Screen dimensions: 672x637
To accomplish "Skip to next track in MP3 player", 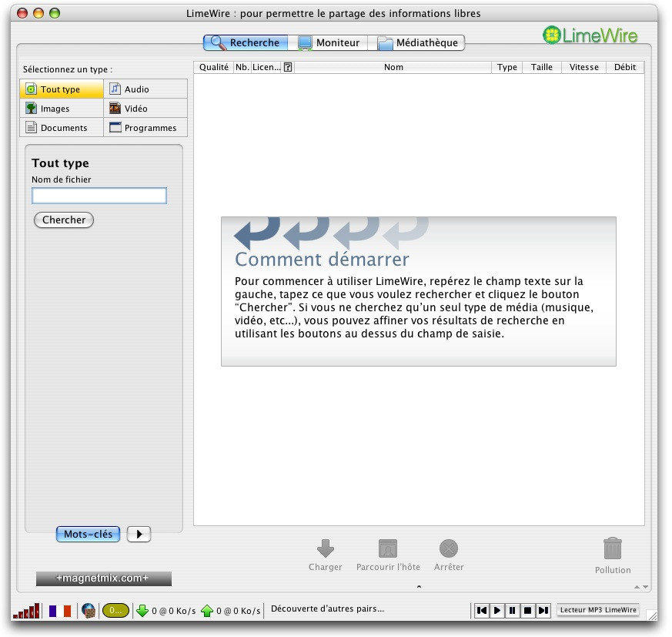I will tap(543, 610).
